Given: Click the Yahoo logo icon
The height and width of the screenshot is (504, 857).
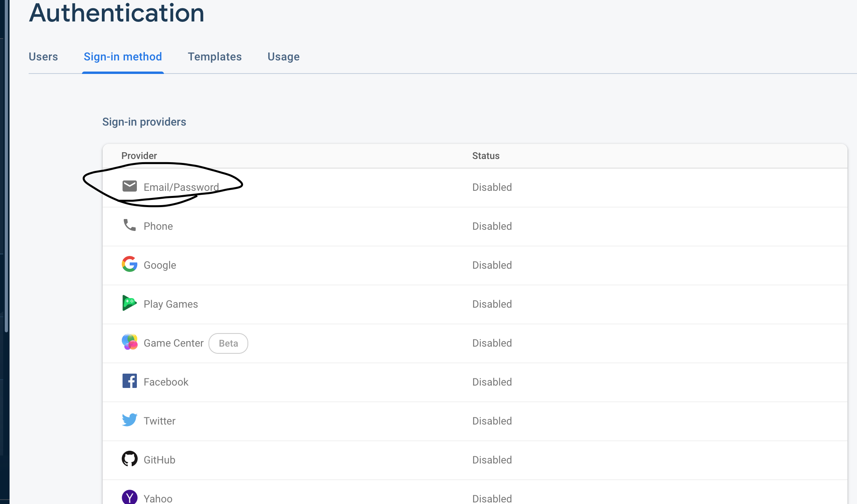Looking at the screenshot, I should 129,497.
